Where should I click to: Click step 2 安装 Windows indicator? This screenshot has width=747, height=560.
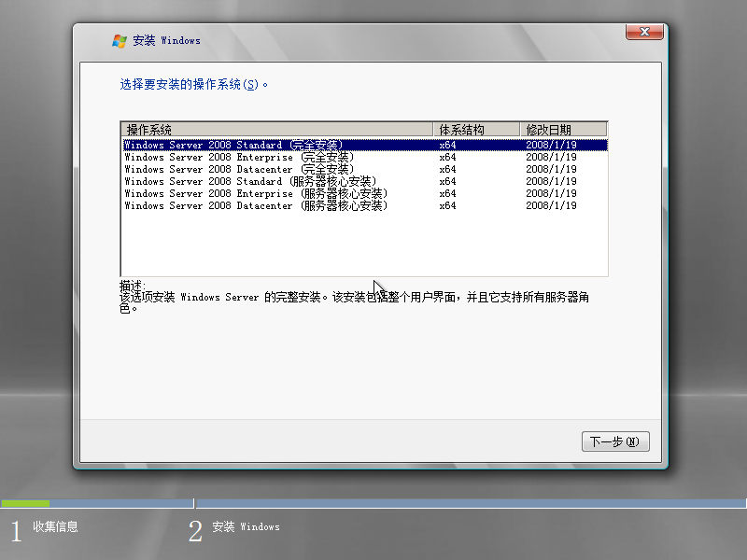pos(233,527)
